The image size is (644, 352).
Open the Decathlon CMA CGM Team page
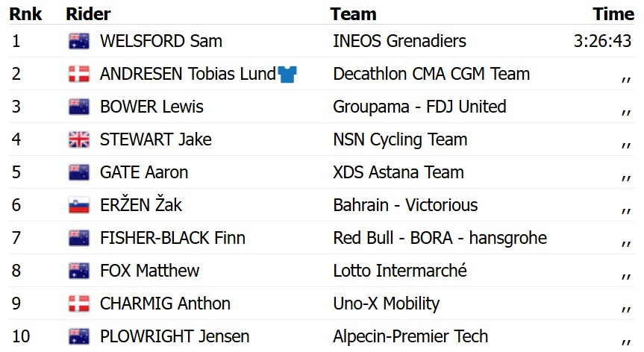[x=431, y=74]
